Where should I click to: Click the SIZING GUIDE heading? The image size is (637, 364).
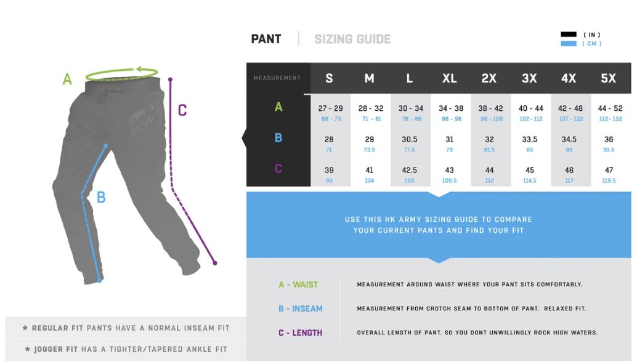tap(352, 39)
